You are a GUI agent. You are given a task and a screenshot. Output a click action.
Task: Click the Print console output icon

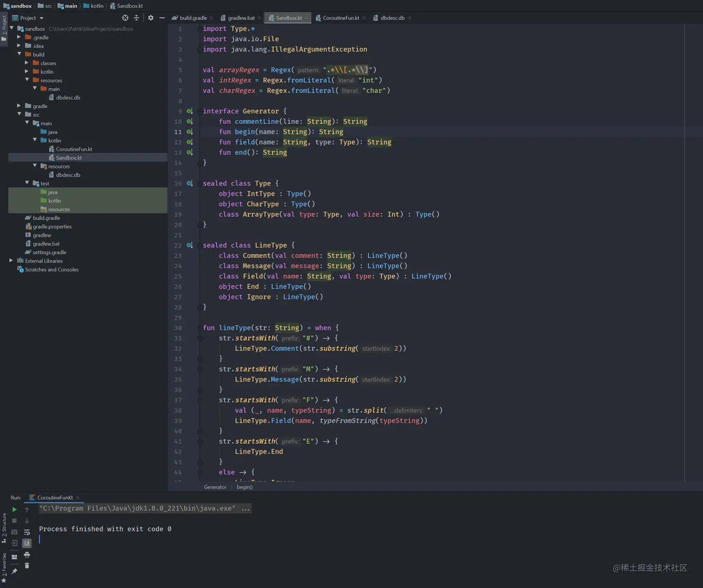coord(27,555)
